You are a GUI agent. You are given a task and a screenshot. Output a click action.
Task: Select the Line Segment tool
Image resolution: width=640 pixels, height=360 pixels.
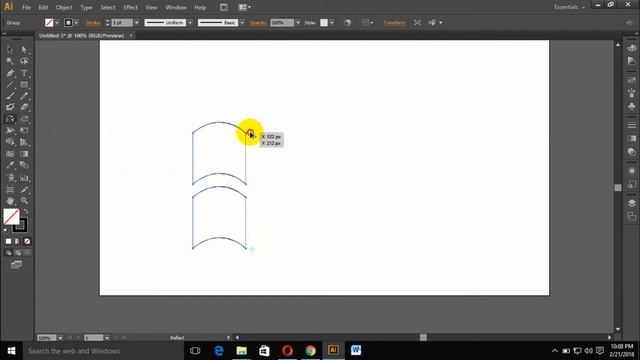coord(10,84)
